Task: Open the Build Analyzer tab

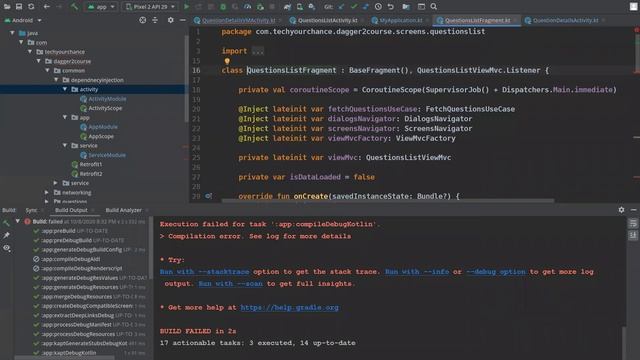Action: (x=123, y=210)
